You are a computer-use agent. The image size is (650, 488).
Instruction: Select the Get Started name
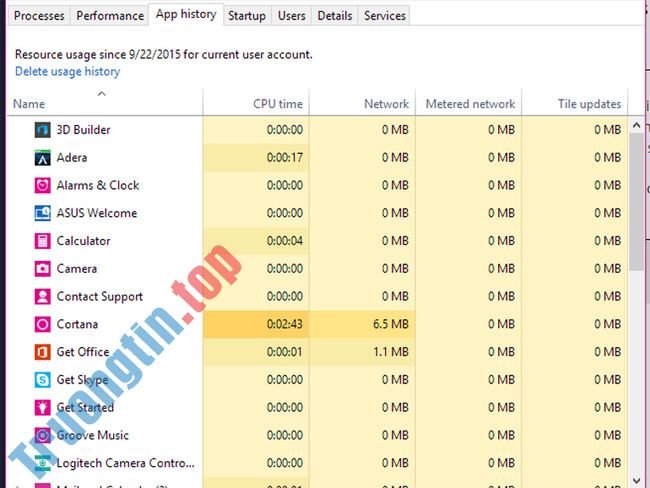(x=85, y=408)
